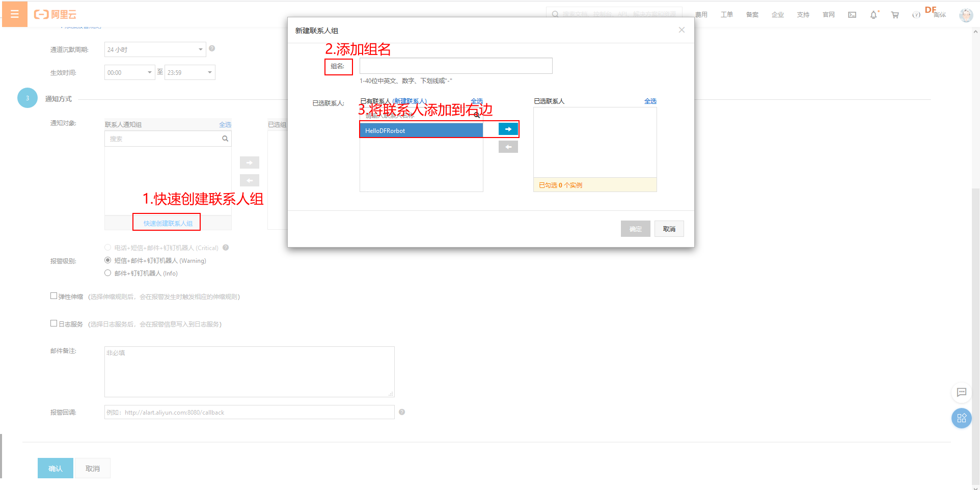Click the 快速创建联系人组 link
The height and width of the screenshot is (490, 980).
168,223
